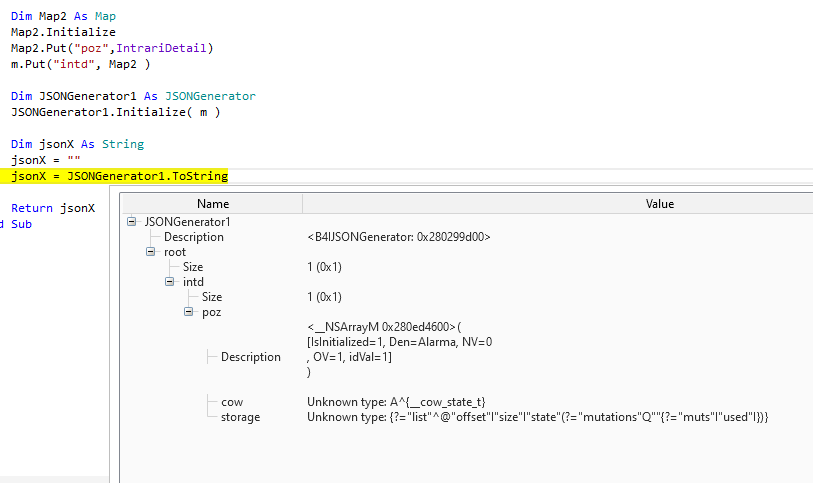
Task: Collapse the root node expander
Action: 151,252
